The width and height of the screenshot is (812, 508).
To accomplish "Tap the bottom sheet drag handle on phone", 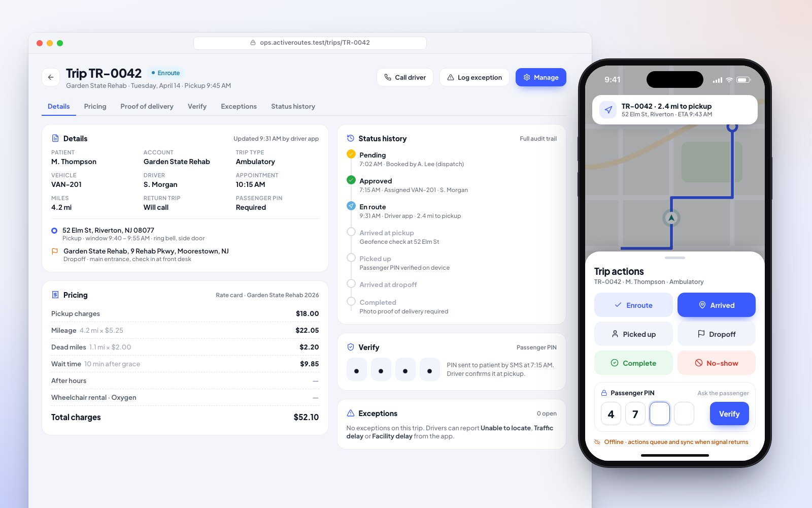I will (675, 258).
